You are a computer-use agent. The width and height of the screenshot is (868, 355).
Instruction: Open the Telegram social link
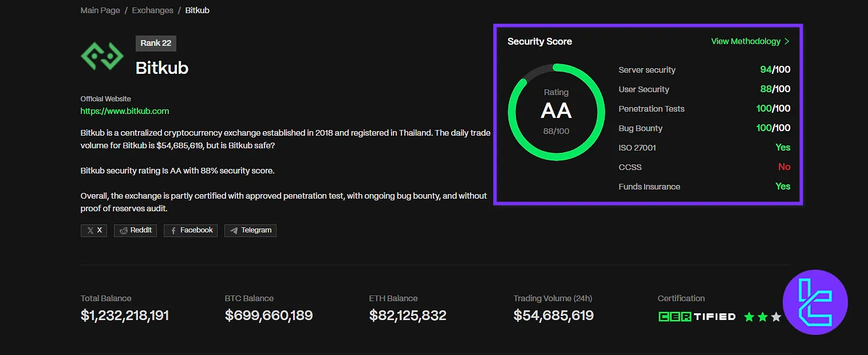click(250, 230)
